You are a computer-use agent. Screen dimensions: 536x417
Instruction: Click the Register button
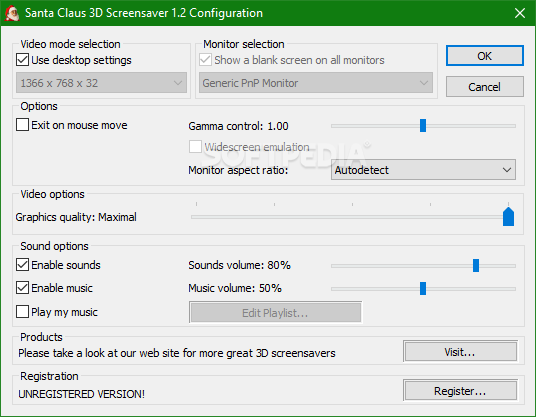(x=460, y=391)
